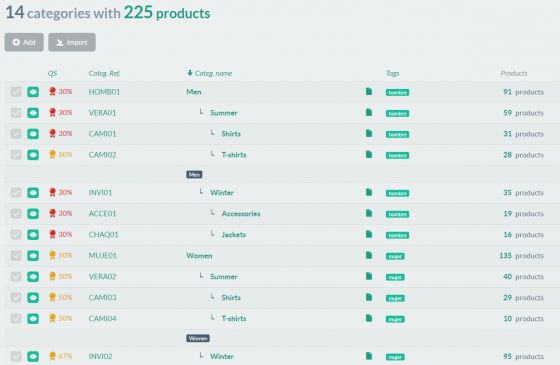Click document icon in Jackets row

click(x=369, y=234)
